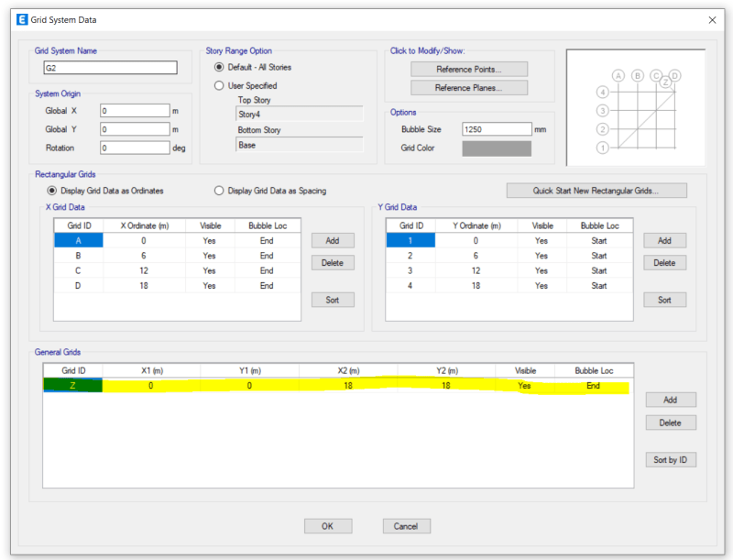Click the Grid System Name field G2
Viewport: 733px width, 560px height.
(x=110, y=68)
